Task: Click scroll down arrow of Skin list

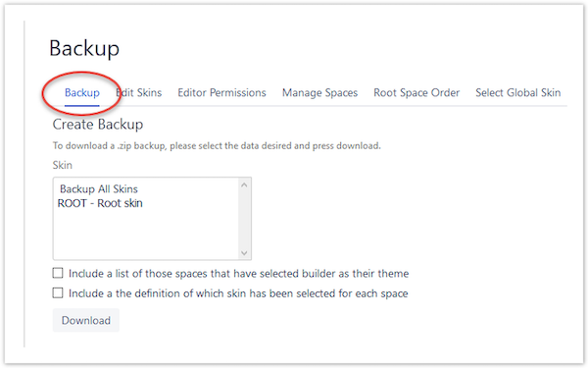Action: [x=244, y=253]
